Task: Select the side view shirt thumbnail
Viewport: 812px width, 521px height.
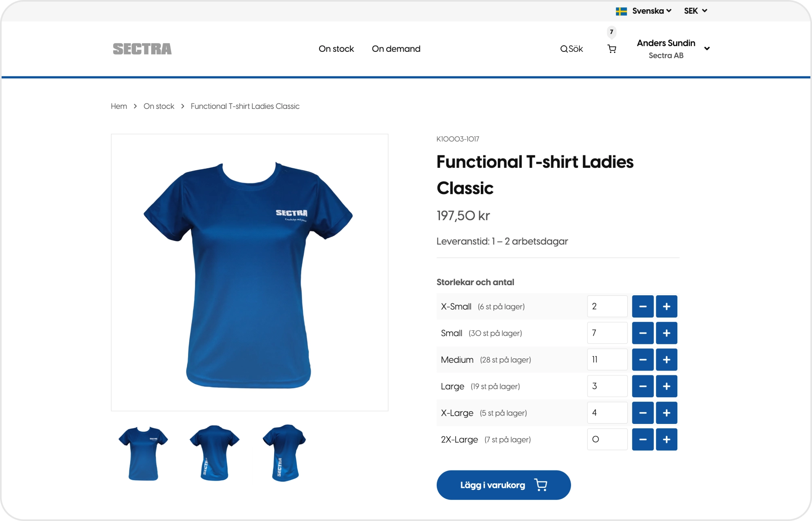Action: 285,452
